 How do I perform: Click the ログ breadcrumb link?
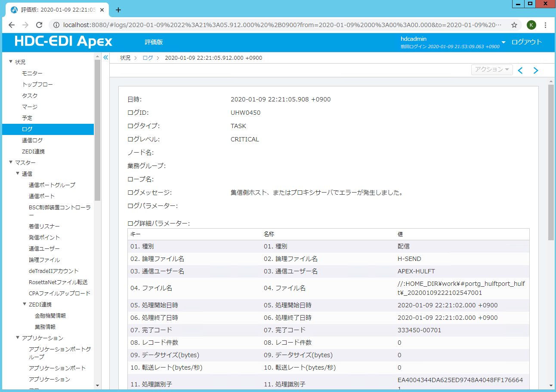148,58
